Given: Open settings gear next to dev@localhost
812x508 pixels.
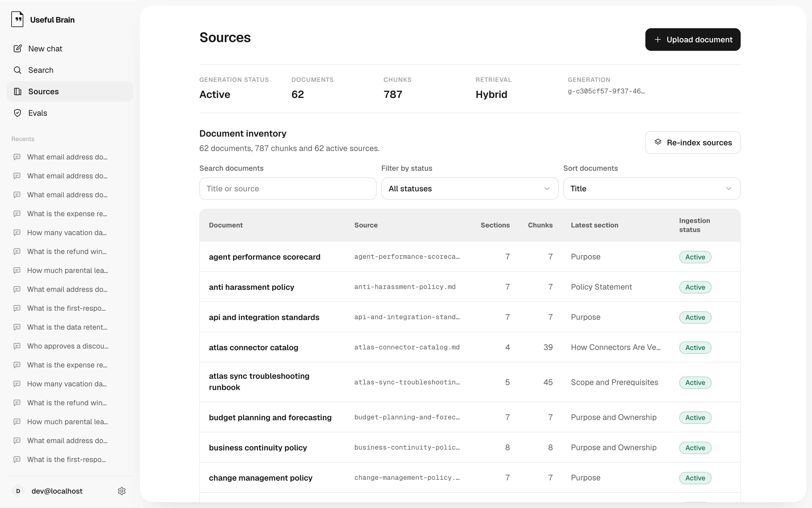Looking at the screenshot, I should pos(122,491).
